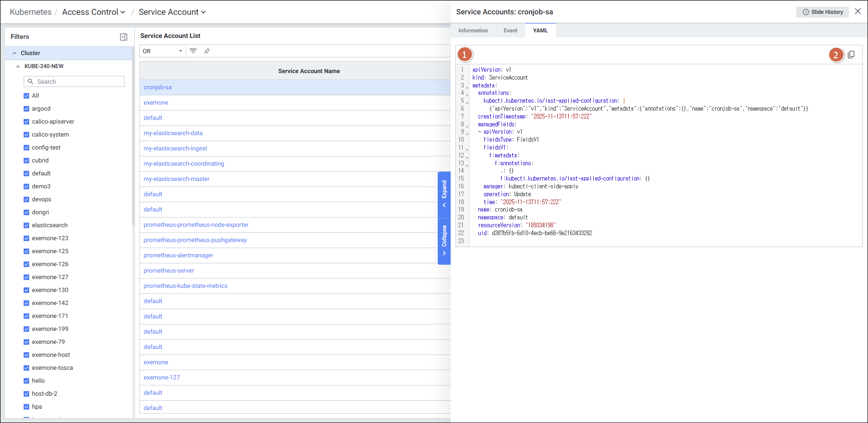Fold the managedFields section on line 8
The image size is (868, 423).
467,126
